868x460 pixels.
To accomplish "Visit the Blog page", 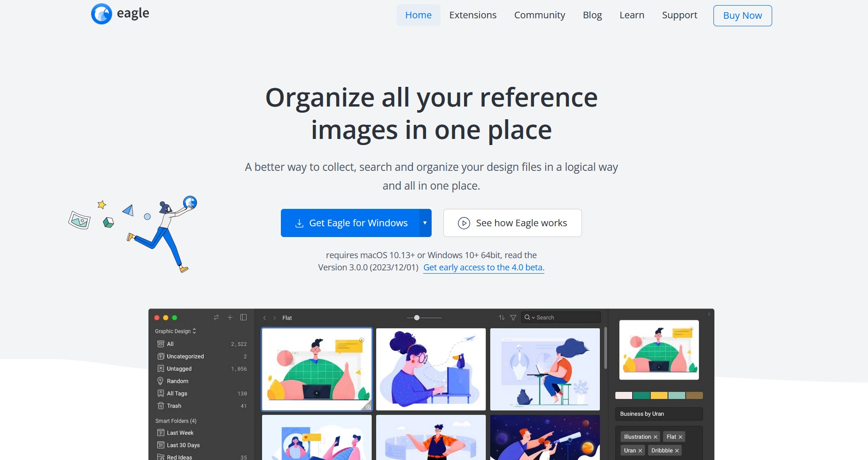I will (592, 15).
